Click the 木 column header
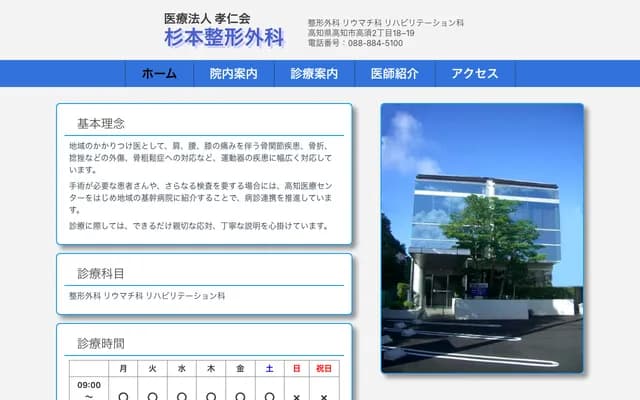Image resolution: width=640 pixels, height=400 pixels. click(211, 369)
